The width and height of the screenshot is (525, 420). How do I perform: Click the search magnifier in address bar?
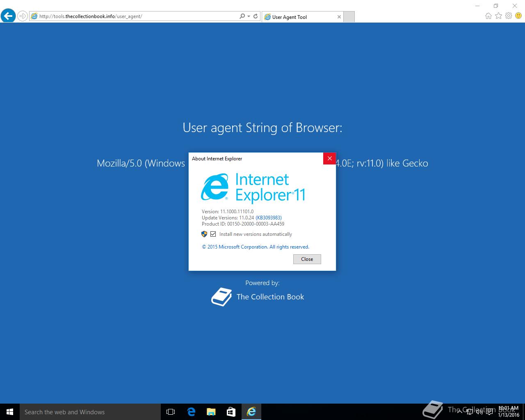point(242,16)
